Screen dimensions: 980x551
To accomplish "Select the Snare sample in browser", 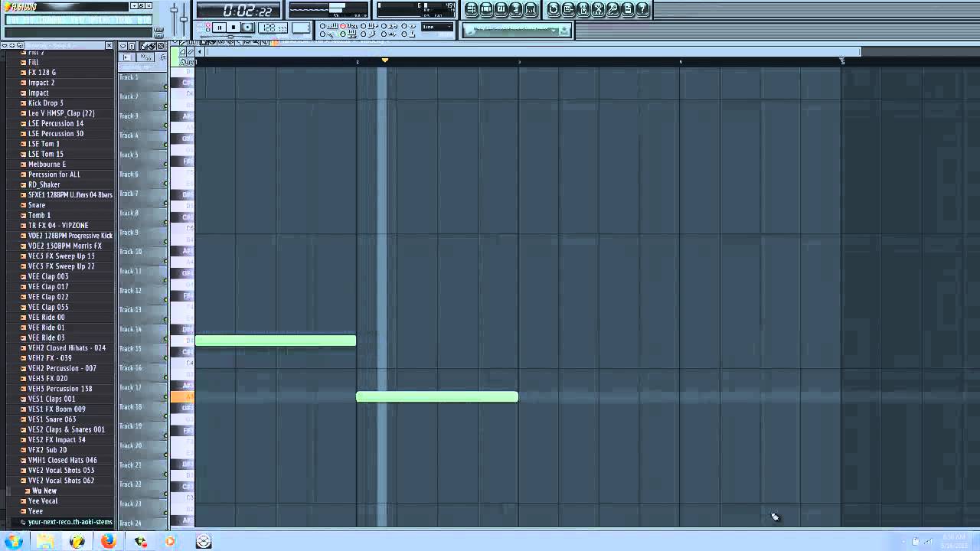I will (36, 205).
